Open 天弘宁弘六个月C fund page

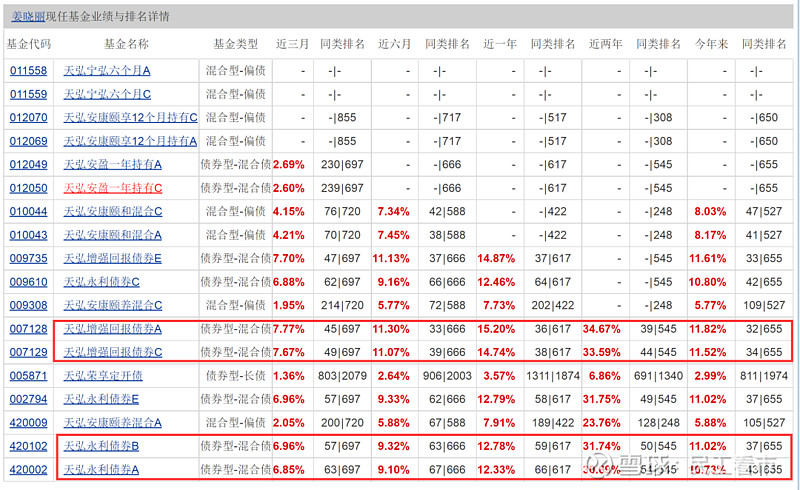pos(107,94)
